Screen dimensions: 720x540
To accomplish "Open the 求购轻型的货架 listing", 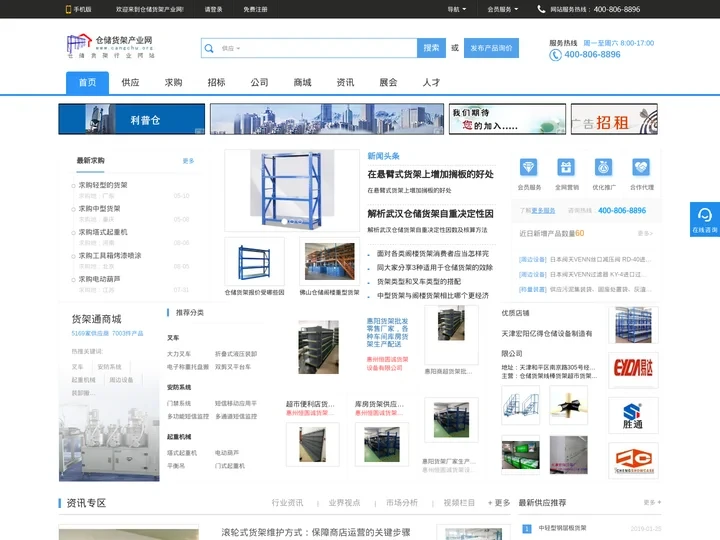I will click(x=103, y=185).
